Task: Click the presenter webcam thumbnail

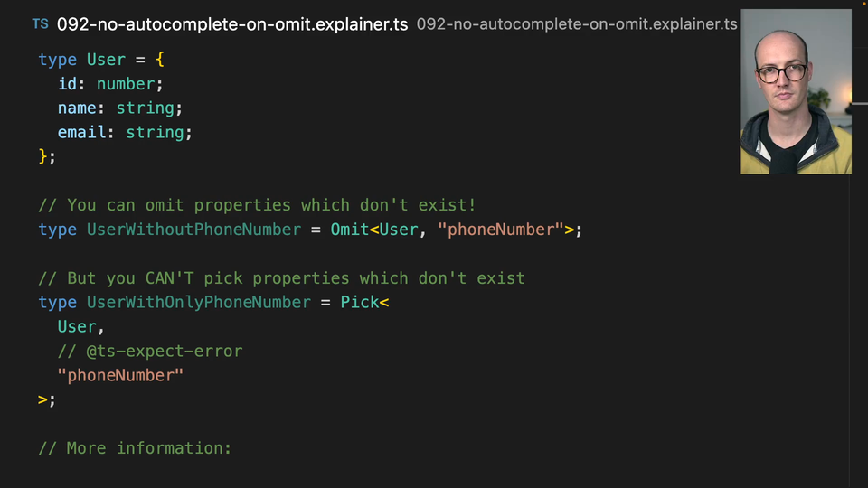Action: [x=795, y=91]
